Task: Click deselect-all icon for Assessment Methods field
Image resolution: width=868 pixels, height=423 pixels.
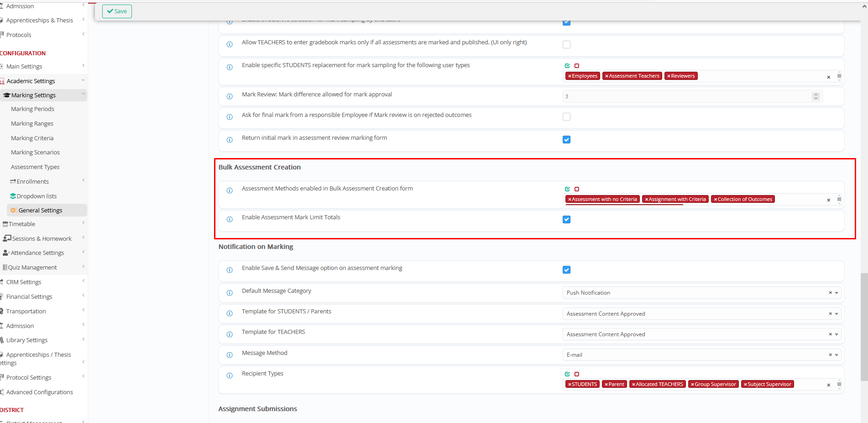Action: (x=577, y=189)
